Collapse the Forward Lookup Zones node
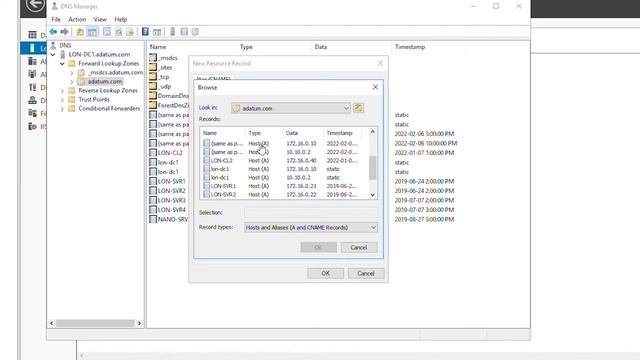 click(x=62, y=64)
